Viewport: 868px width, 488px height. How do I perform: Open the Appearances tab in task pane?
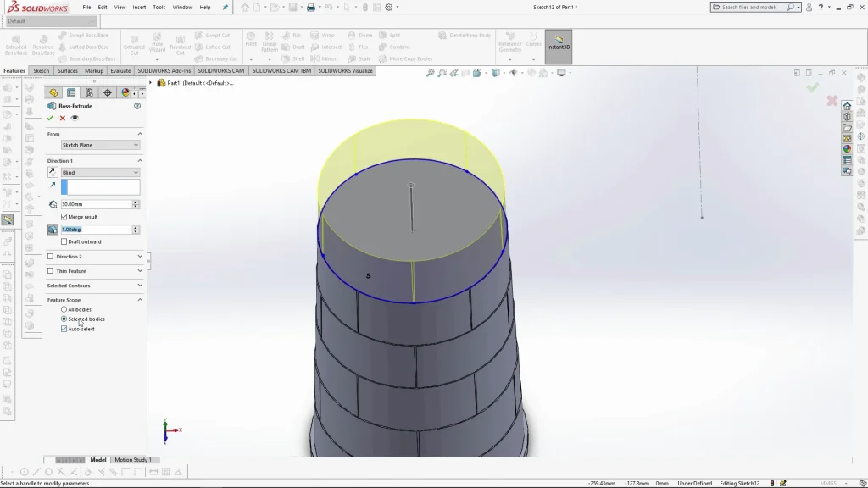847,149
